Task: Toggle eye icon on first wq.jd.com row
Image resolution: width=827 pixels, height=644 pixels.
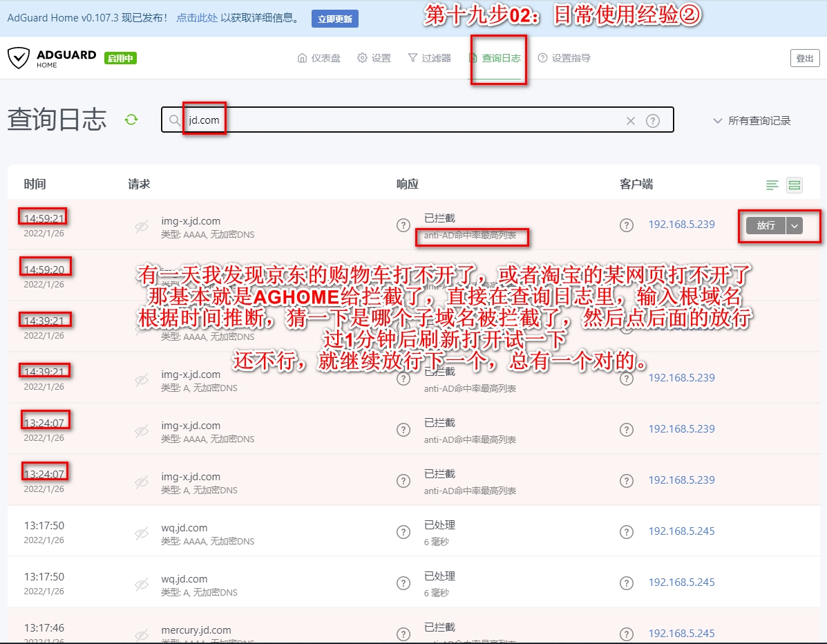Action: pyautogui.click(x=142, y=533)
